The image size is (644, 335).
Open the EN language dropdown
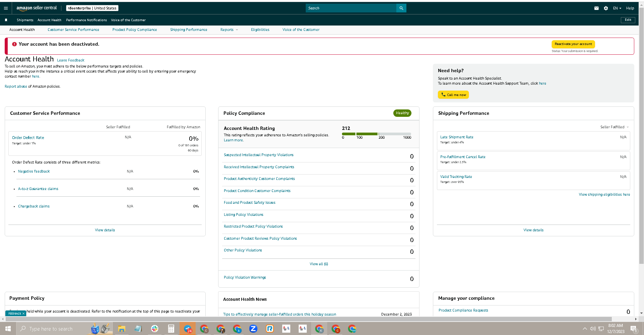pos(617,8)
